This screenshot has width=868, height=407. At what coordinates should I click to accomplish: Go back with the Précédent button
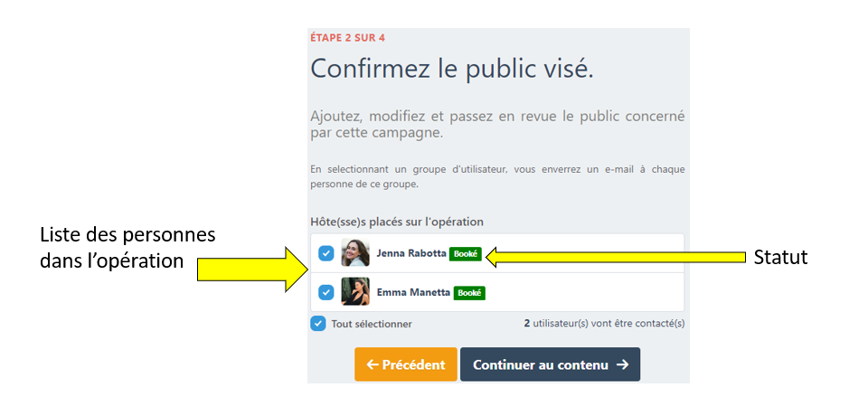pyautogui.click(x=406, y=364)
